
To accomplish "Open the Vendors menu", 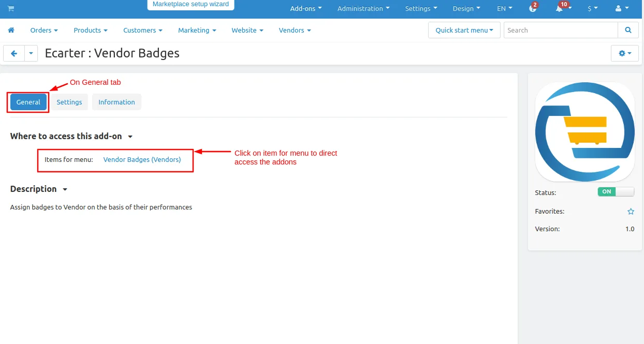I will (x=295, y=31).
